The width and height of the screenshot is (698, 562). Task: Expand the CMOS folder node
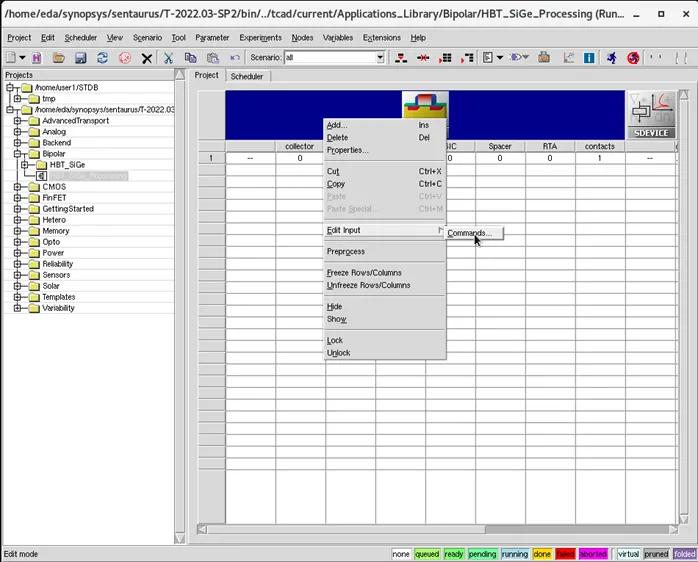(x=17, y=187)
